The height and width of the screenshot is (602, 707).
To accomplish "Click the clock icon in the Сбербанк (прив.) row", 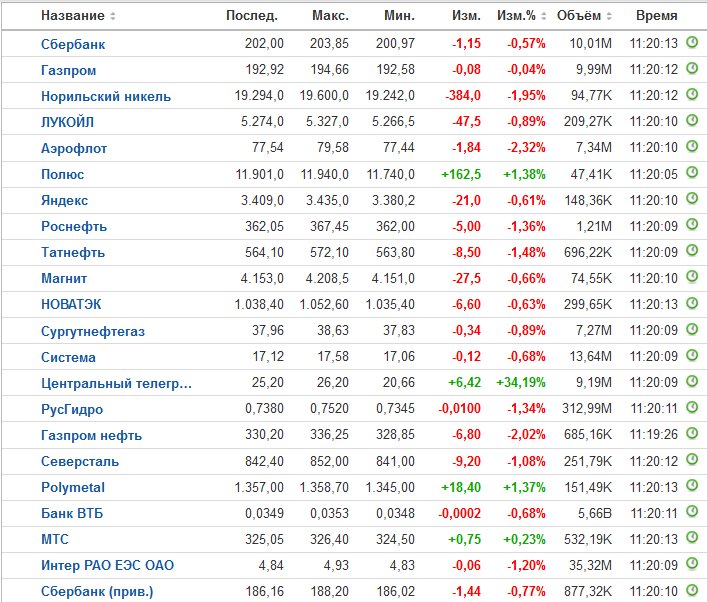I will pos(692,590).
